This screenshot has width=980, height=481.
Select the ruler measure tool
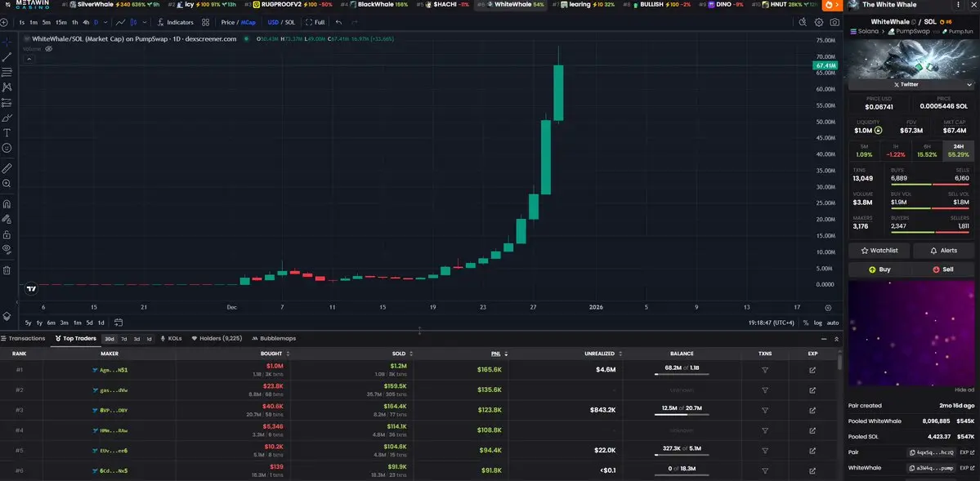tap(7, 168)
